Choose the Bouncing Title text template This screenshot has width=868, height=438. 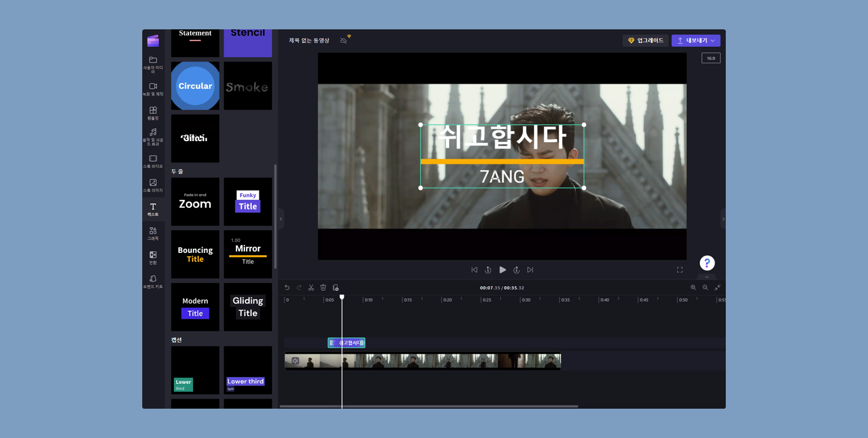pyautogui.click(x=195, y=254)
